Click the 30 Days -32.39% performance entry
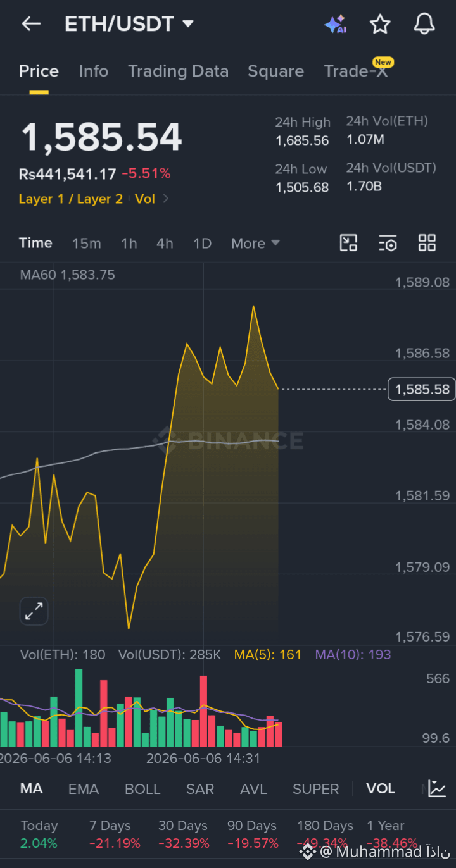456x868 pixels. 184,834
